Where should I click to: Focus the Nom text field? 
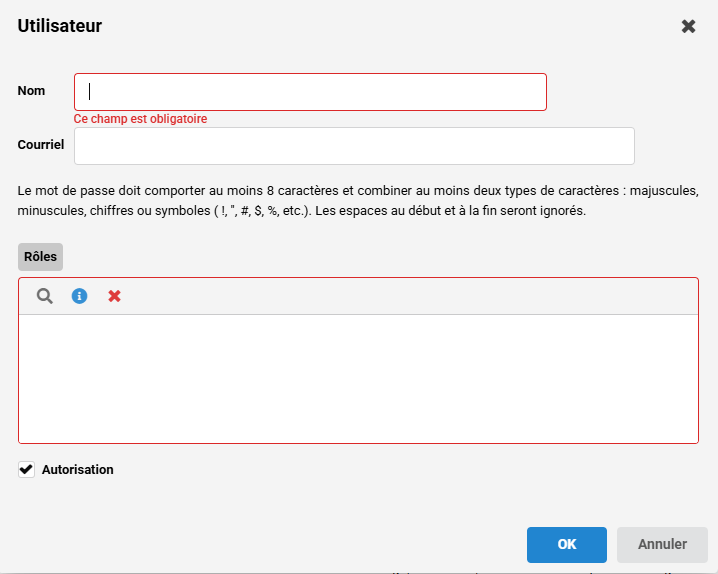click(x=310, y=92)
